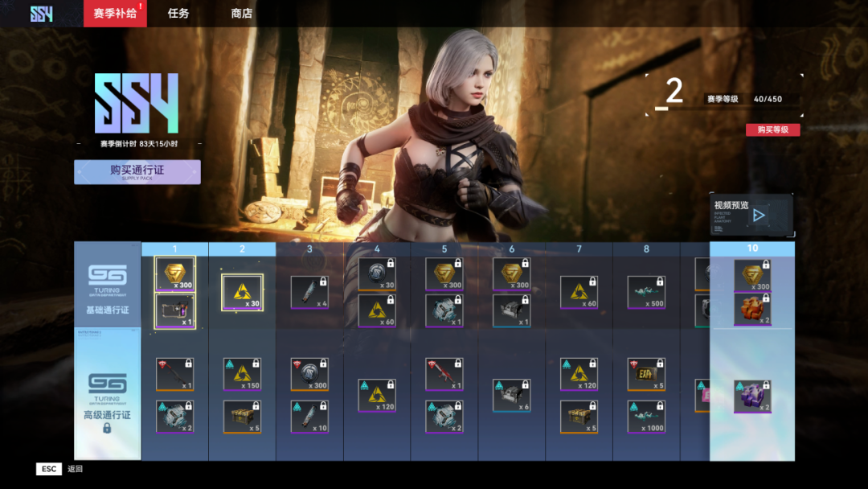Click the ESC 返回 back button
The width and height of the screenshot is (868, 489).
(59, 469)
